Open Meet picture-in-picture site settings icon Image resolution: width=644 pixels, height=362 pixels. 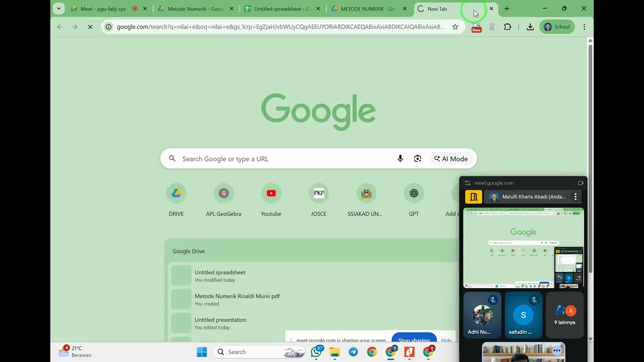pos(468,183)
